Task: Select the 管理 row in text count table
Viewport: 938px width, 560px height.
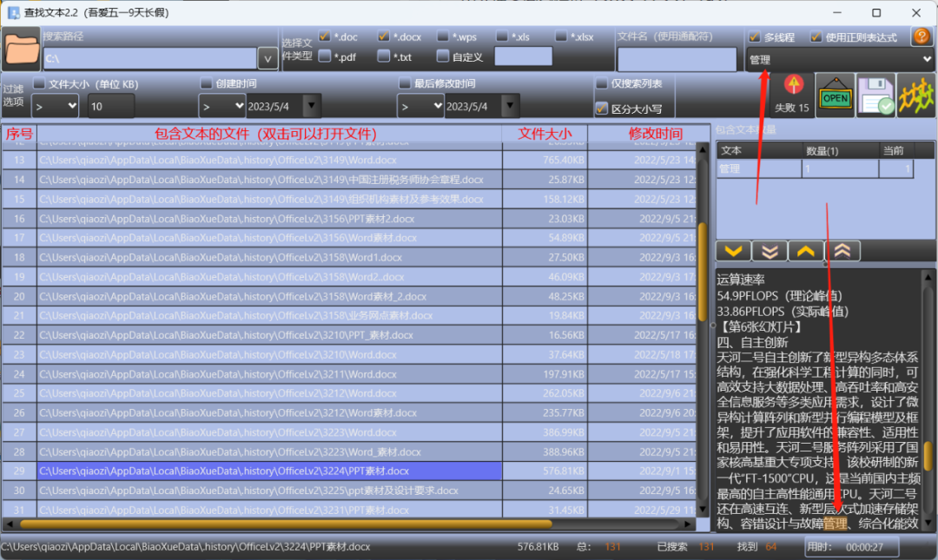Action: click(815, 168)
